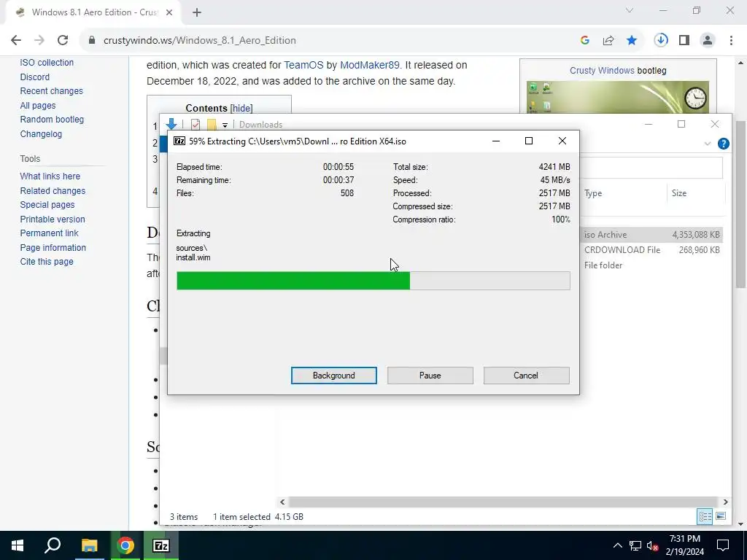Select the Windows 8.1 Aero Edition tab
The height and width of the screenshot is (560, 747).
[x=93, y=12]
